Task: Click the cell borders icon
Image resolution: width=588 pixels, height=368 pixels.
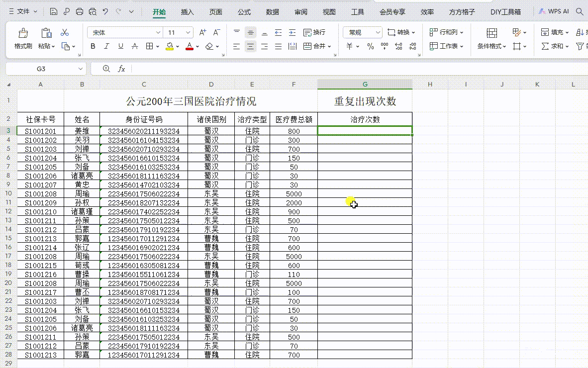Action: pos(149,46)
